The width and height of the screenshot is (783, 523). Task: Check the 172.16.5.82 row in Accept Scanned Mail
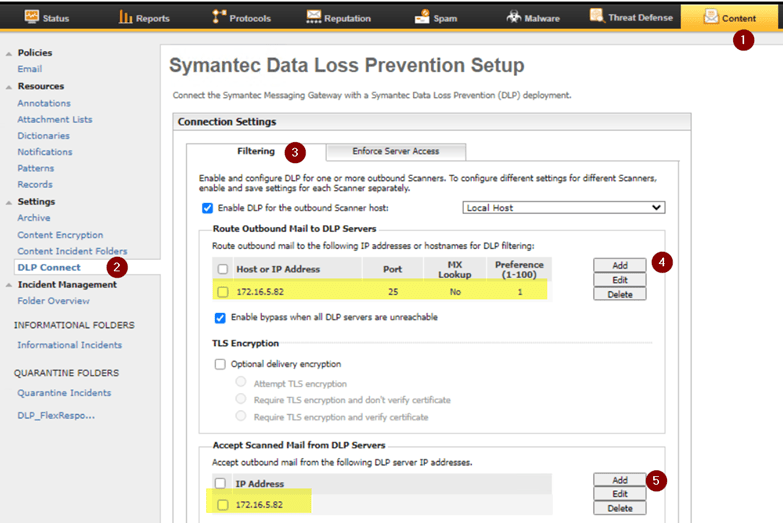pyautogui.click(x=223, y=505)
